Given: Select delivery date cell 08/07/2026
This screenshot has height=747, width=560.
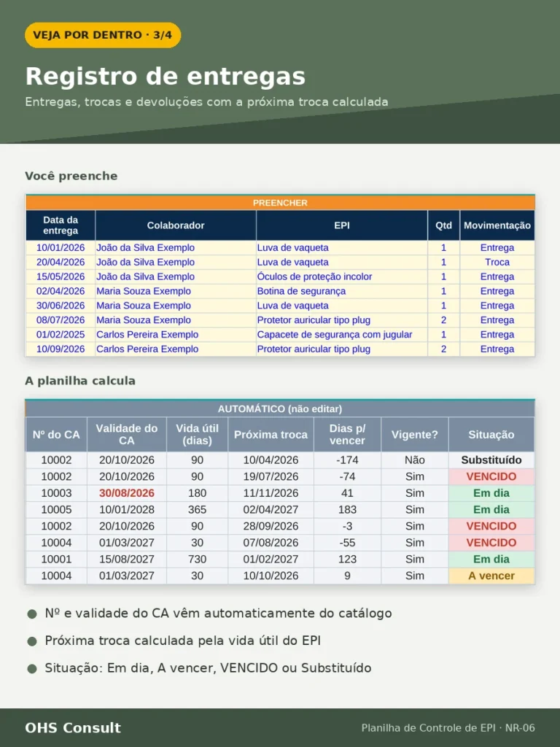Looking at the screenshot, I should pyautogui.click(x=61, y=320).
